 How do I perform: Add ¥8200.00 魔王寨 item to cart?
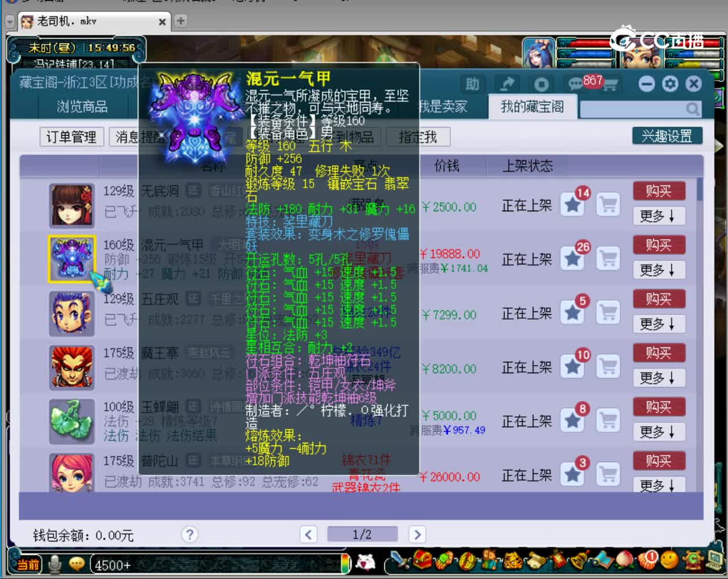click(608, 366)
